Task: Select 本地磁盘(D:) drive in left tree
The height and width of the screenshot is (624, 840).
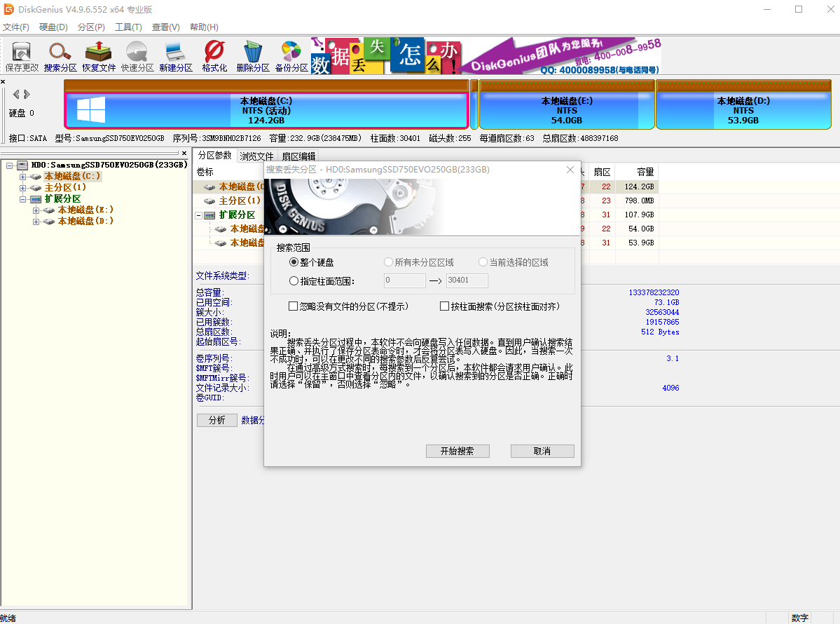Action: click(85, 221)
